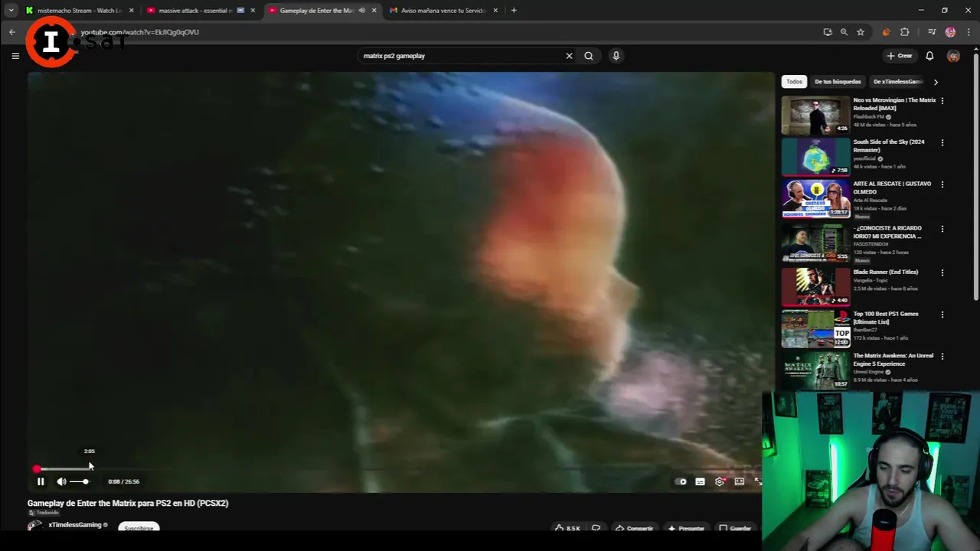The width and height of the screenshot is (980, 551).
Task: Open options menu for RICARDO IORIO video
Action: click(x=942, y=229)
